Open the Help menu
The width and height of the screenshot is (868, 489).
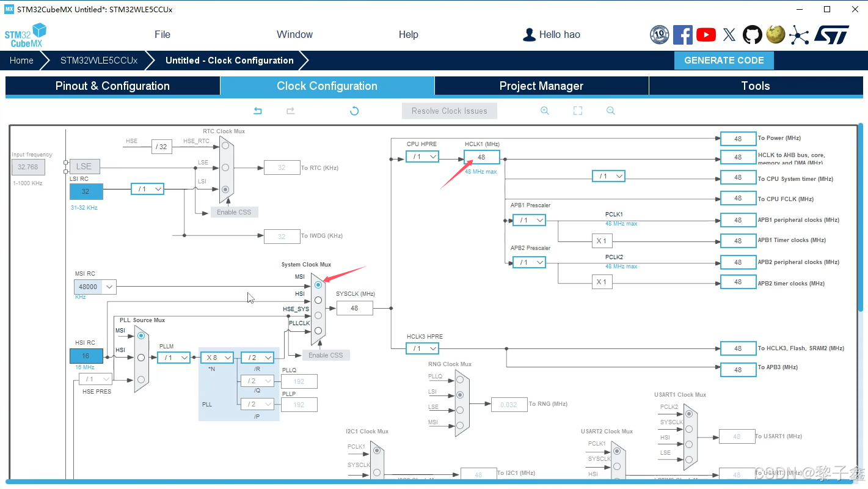(x=408, y=35)
